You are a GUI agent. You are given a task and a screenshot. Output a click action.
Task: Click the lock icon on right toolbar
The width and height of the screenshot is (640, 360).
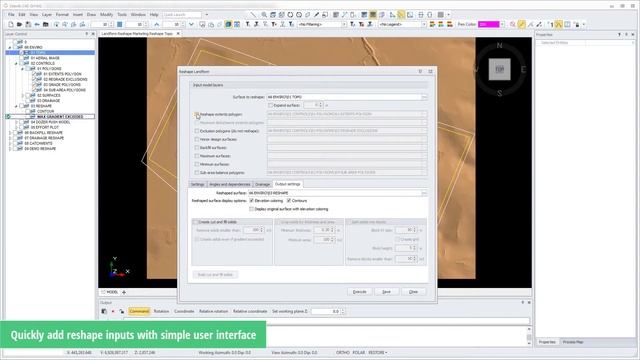(x=577, y=24)
